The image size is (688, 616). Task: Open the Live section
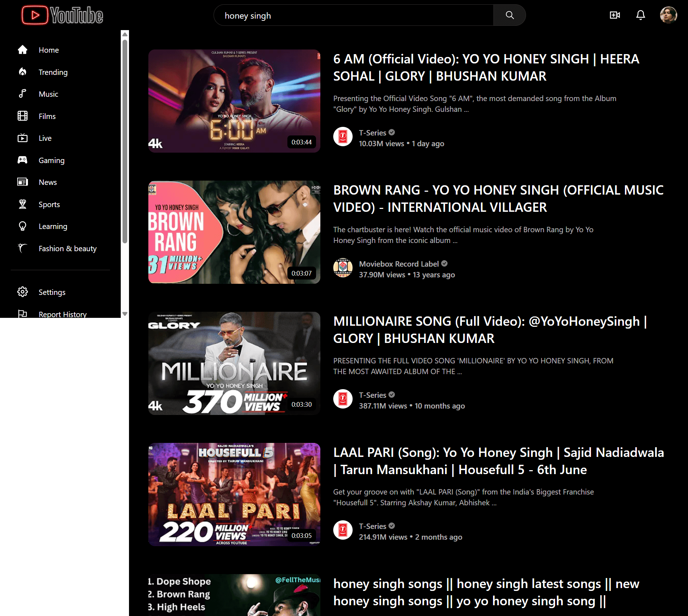pyautogui.click(x=44, y=138)
